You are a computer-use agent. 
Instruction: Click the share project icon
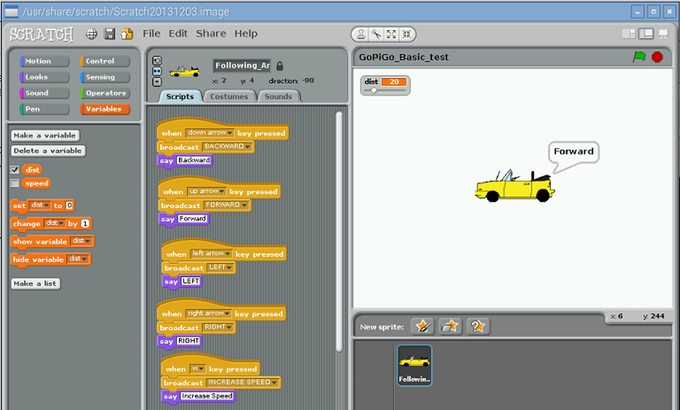point(127,34)
